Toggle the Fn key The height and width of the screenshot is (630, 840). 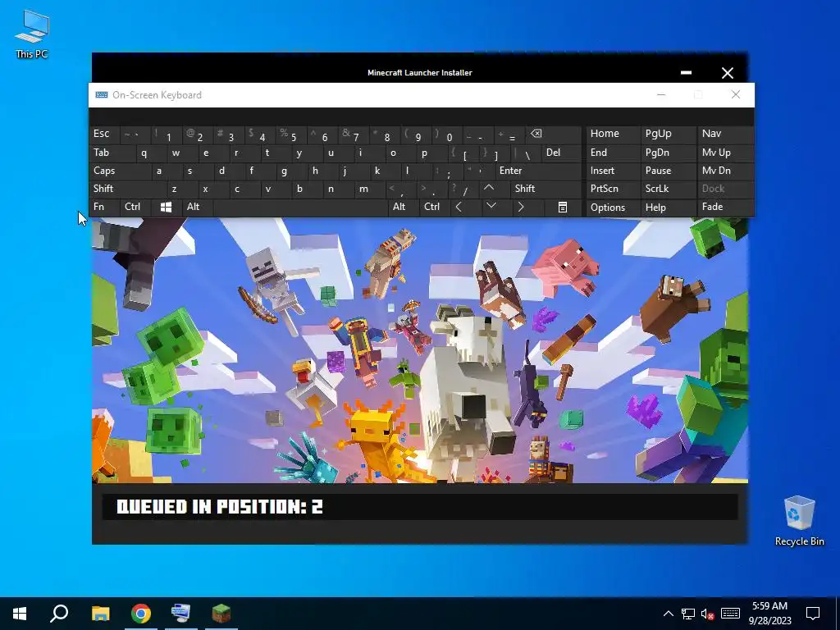(x=104, y=207)
